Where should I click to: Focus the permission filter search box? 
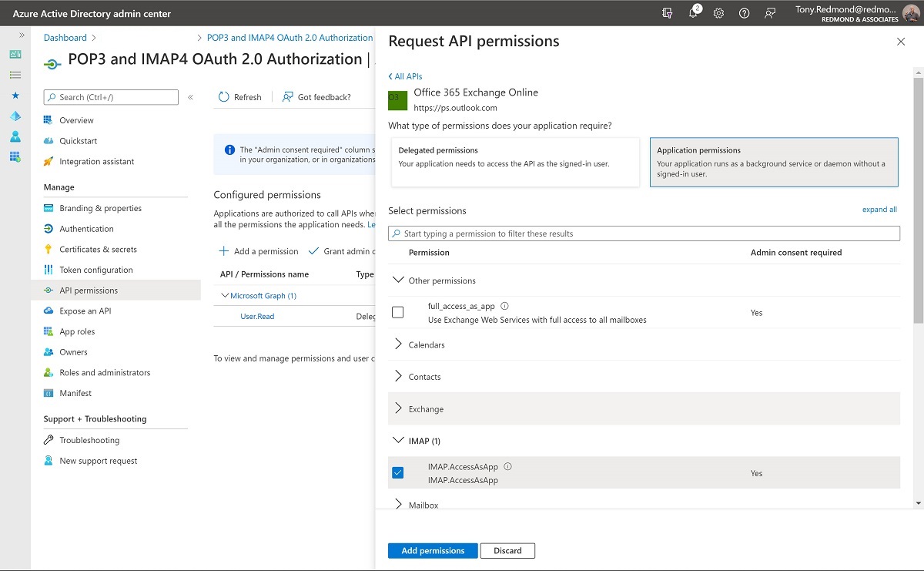click(644, 233)
